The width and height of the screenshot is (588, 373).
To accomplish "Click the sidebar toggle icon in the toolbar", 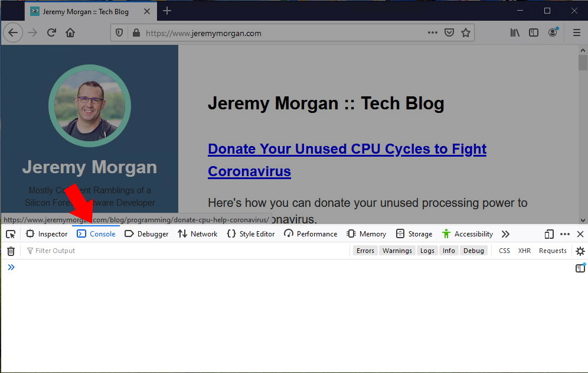I will (534, 33).
